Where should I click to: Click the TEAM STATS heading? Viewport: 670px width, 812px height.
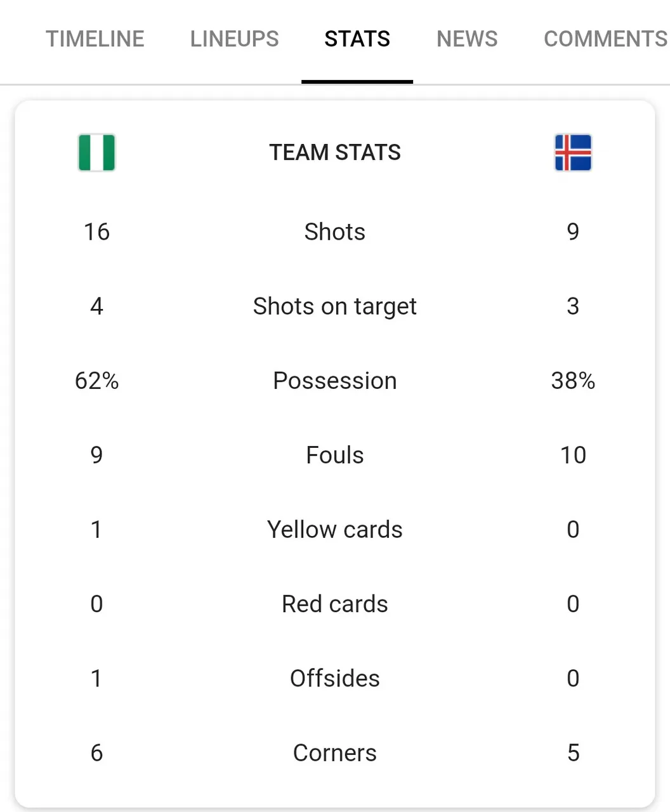point(335,152)
